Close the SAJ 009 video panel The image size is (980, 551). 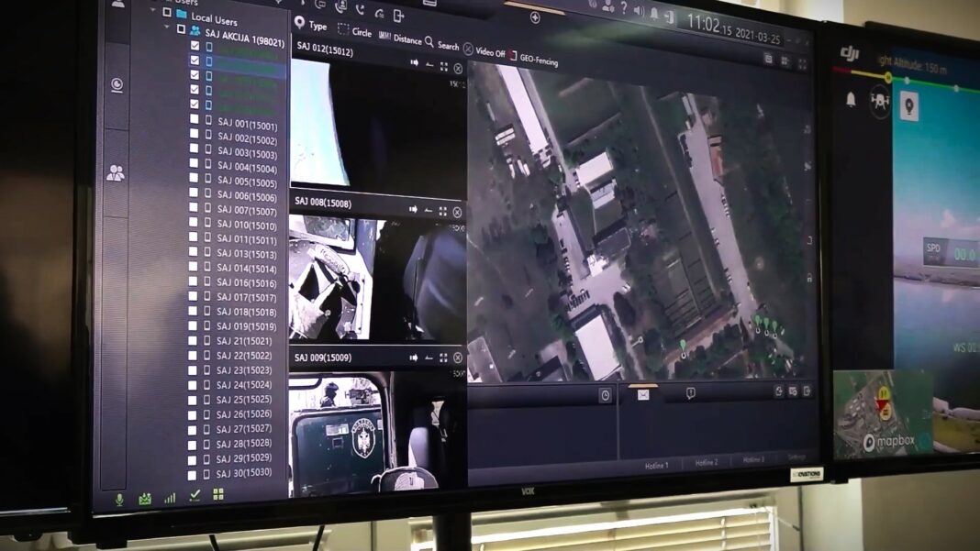(x=458, y=358)
